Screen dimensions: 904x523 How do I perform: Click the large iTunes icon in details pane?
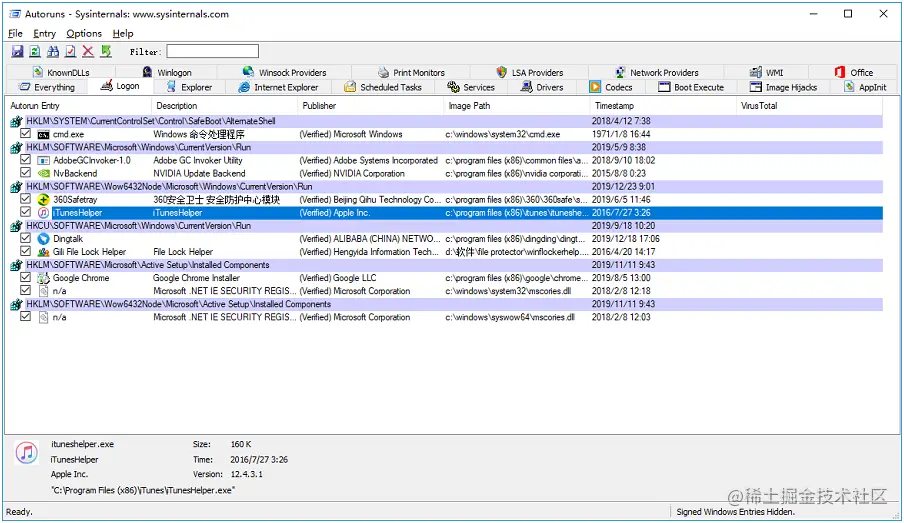pyautogui.click(x=27, y=453)
